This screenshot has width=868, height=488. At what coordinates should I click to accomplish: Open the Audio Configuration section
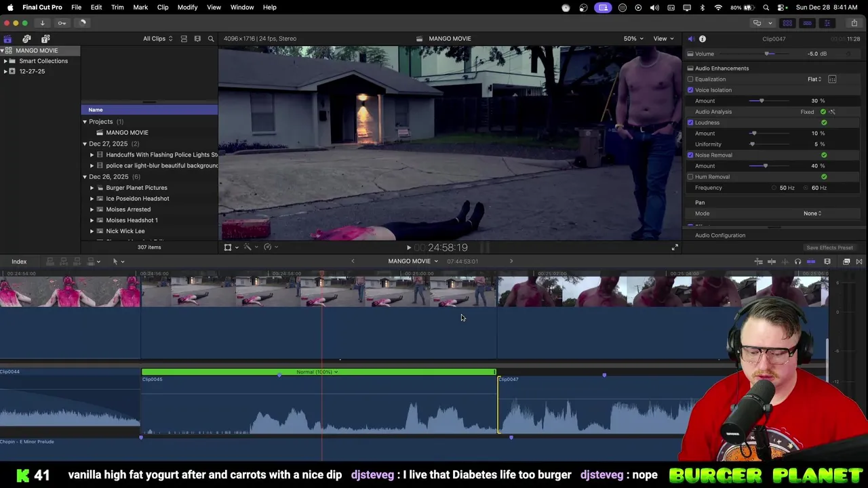720,235
